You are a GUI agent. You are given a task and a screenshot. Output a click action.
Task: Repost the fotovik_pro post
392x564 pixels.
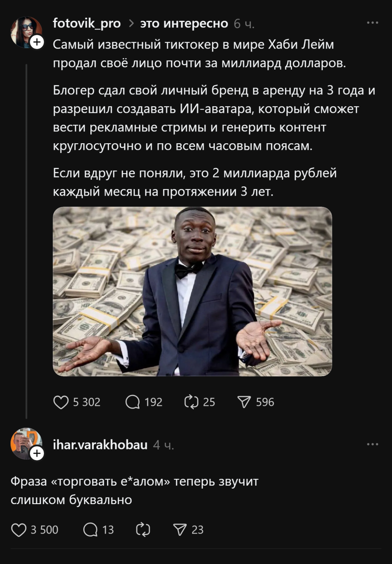point(191,402)
